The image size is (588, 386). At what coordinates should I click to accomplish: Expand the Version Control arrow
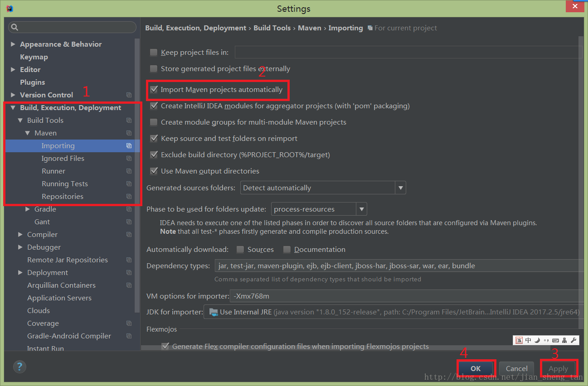13,95
